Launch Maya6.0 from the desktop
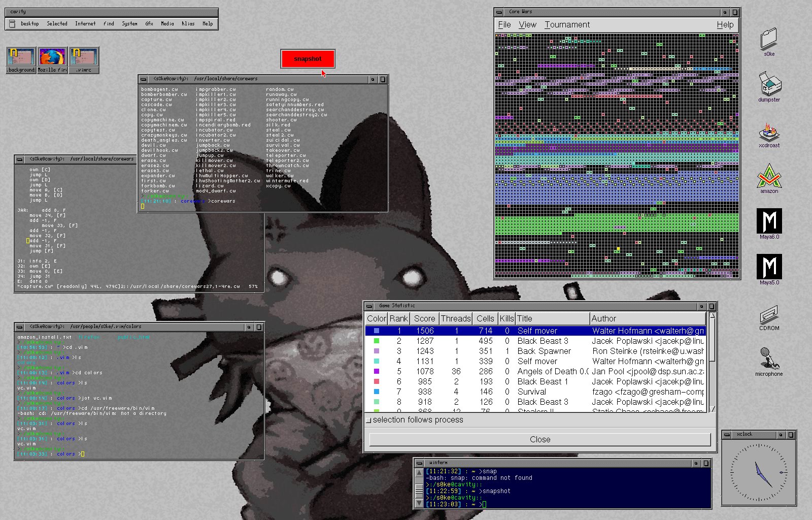This screenshot has width=812, height=520. [769, 221]
